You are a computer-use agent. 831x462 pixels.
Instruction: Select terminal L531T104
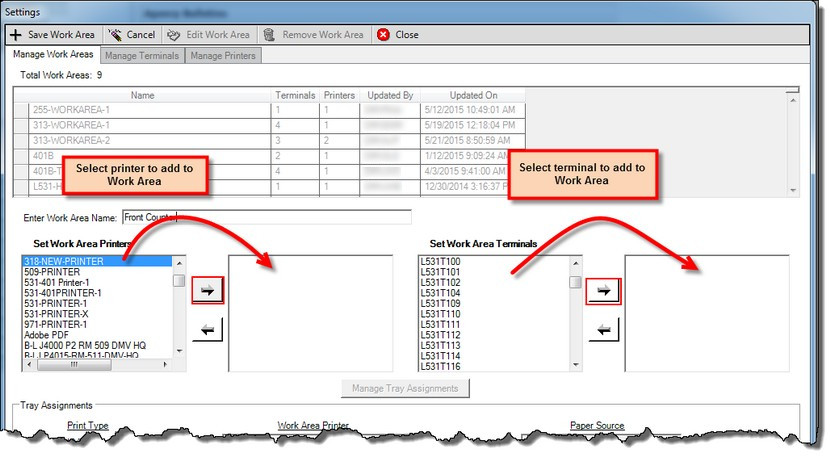440,293
